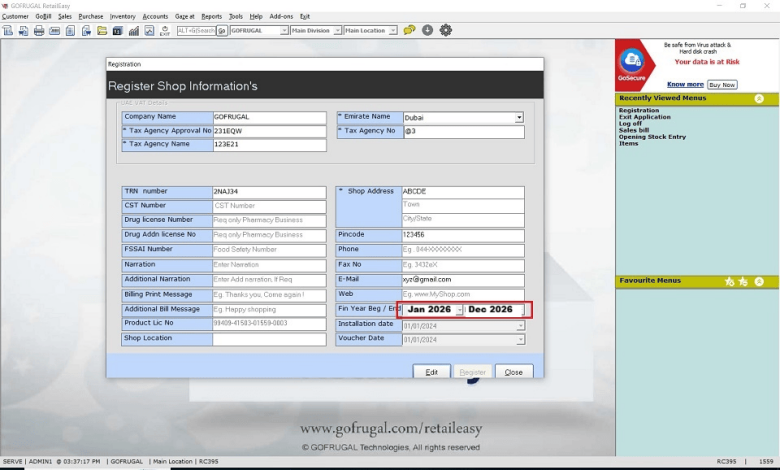
Task: Click the E-Mail field
Action: click(463, 280)
